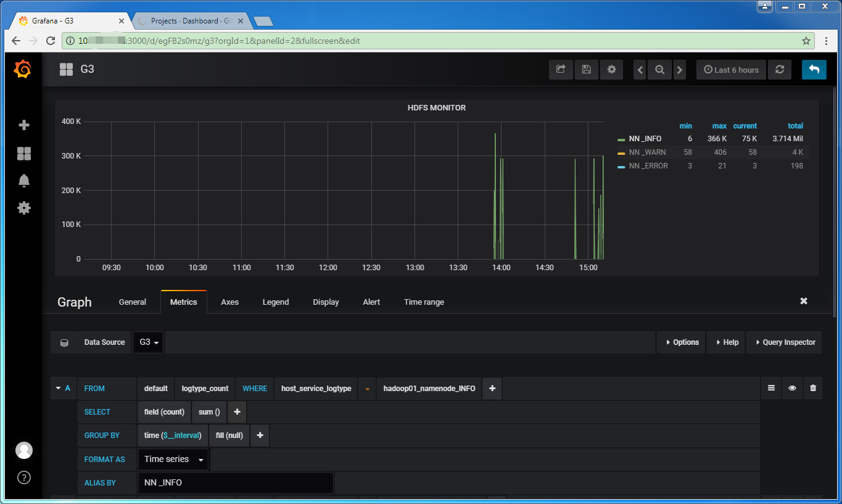The width and height of the screenshot is (842, 504).
Task: Open the Configuration gear in sidebar
Action: pos(24,208)
